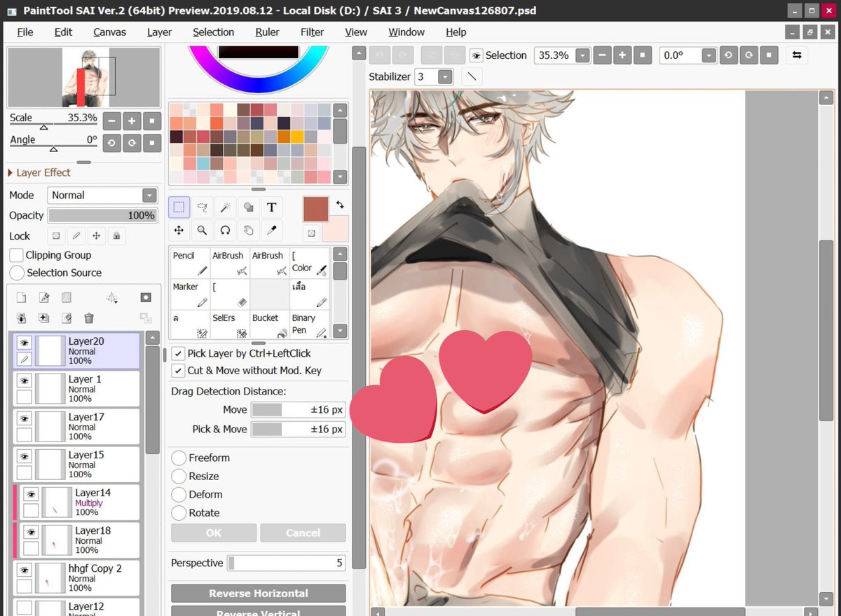The height and width of the screenshot is (616, 841).
Task: Open the Layer menu
Action: [159, 32]
